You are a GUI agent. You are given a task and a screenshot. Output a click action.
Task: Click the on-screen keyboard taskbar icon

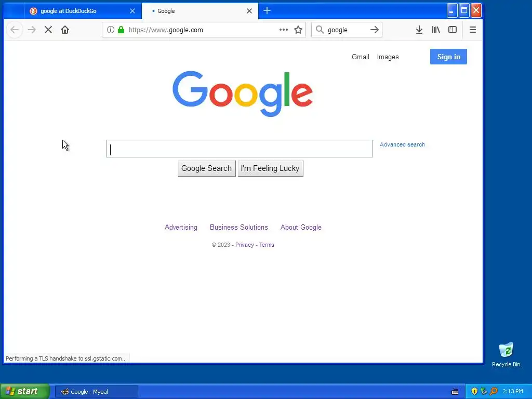tap(455, 392)
